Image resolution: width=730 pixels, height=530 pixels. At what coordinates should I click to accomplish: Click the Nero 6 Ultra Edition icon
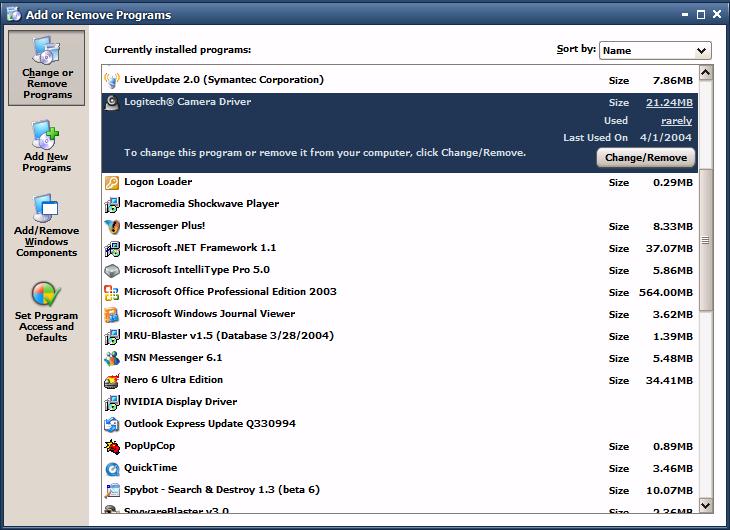[x=112, y=381]
